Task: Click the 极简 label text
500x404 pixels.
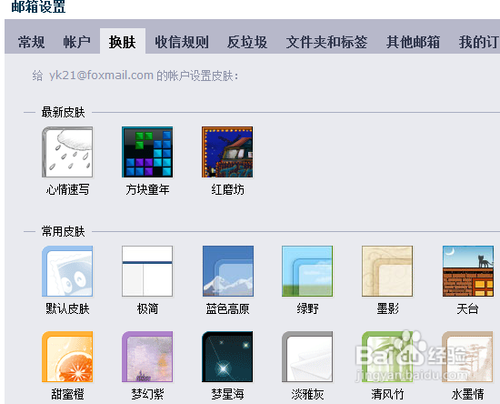Action: (x=147, y=309)
